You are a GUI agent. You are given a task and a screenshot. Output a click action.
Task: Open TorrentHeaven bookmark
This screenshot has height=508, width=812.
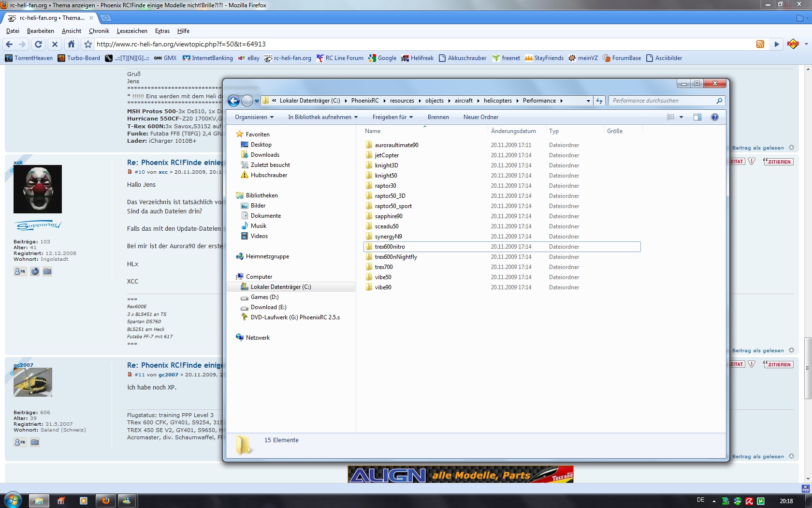coord(29,58)
